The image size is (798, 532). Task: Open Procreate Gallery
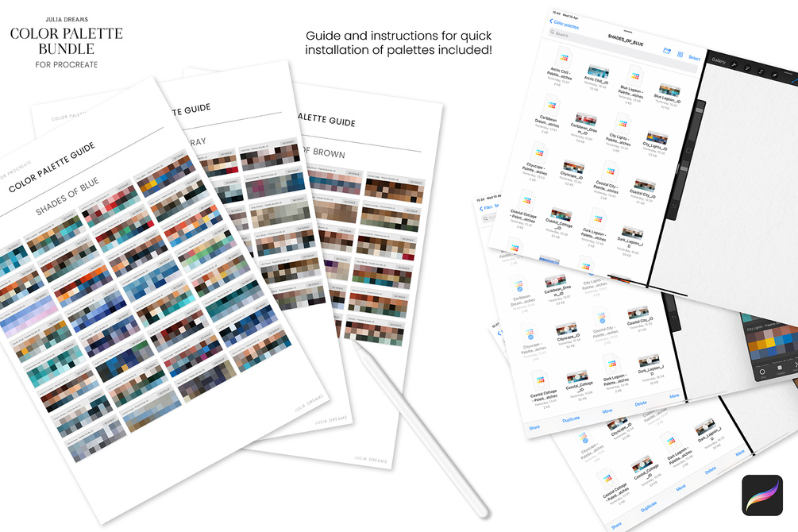coord(719,60)
